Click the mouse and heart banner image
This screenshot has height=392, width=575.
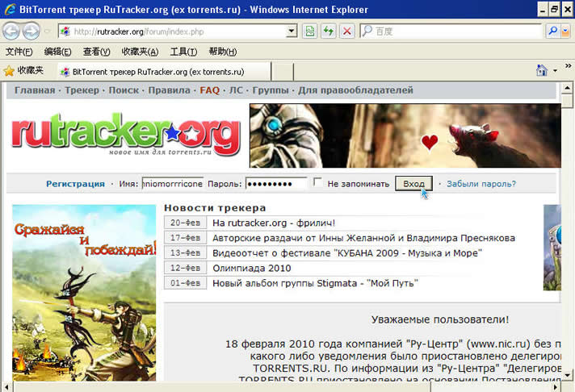pyautogui.click(x=405, y=136)
